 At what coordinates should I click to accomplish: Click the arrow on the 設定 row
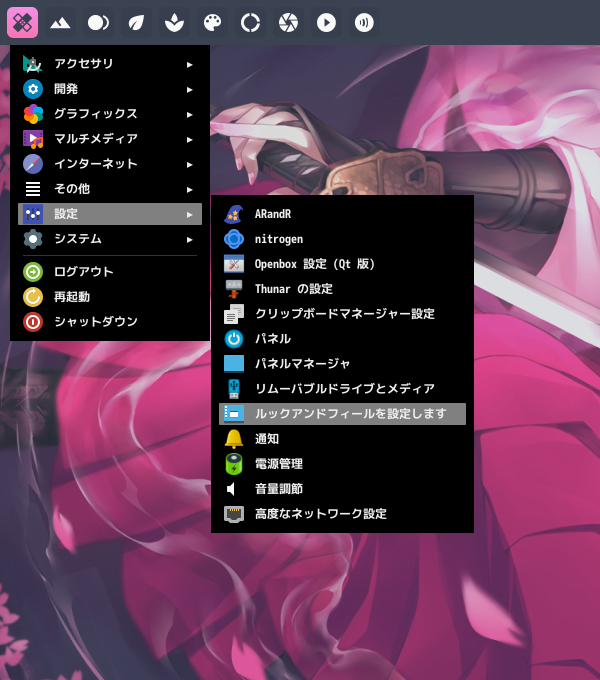pyautogui.click(x=189, y=215)
